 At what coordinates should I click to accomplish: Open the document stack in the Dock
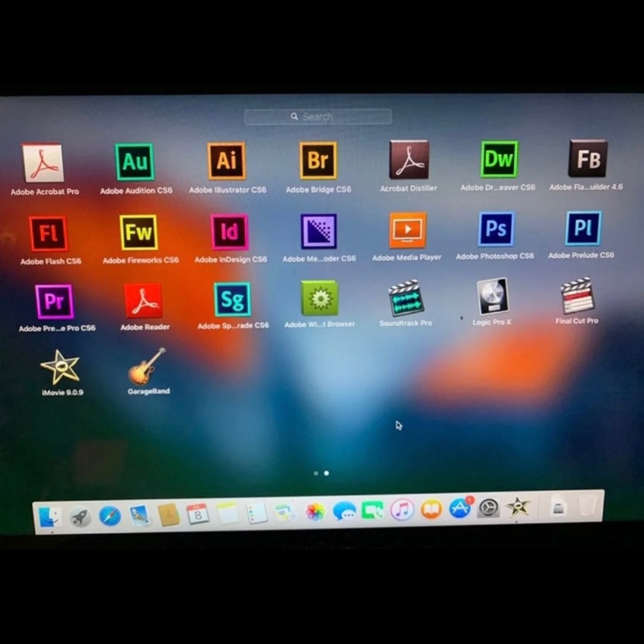[x=558, y=506]
